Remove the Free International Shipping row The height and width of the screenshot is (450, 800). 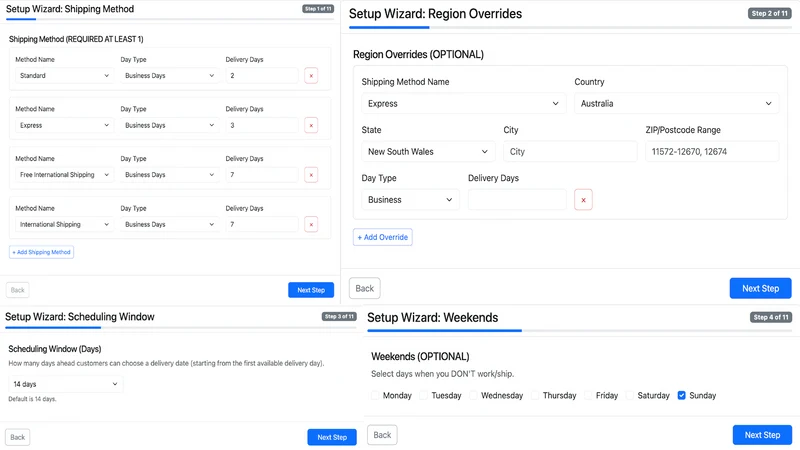(311, 175)
